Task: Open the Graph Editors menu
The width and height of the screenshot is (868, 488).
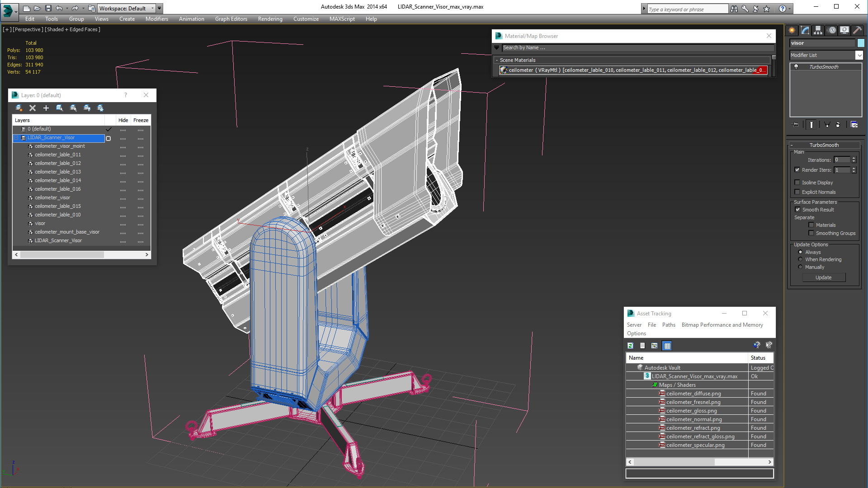Action: pyautogui.click(x=231, y=19)
